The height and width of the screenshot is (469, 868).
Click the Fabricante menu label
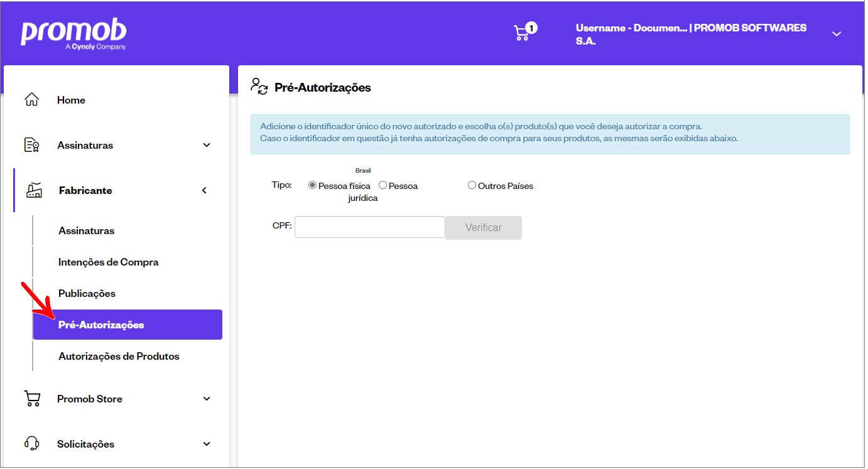pos(85,190)
